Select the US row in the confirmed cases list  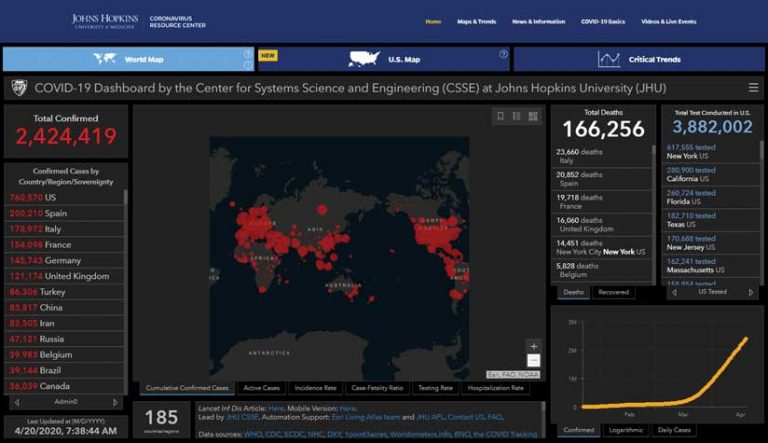64,197
